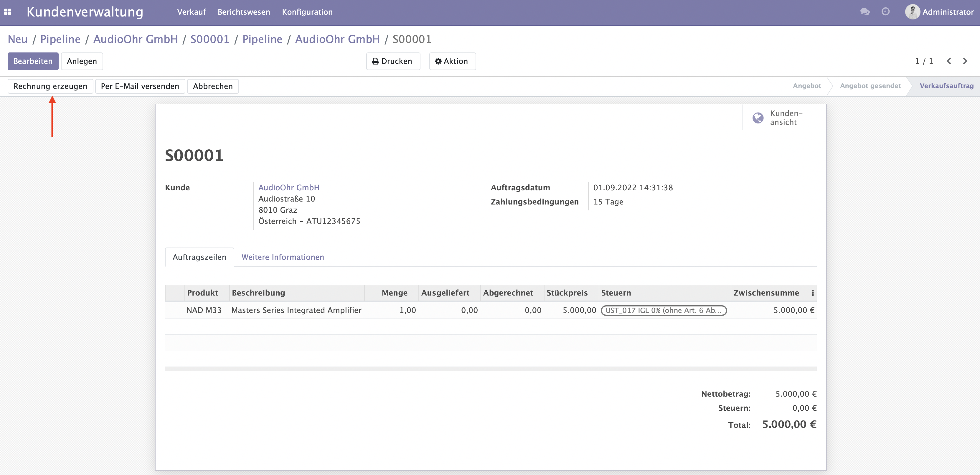Open the Verkauf menu
This screenshot has width=980, height=475.
[191, 12]
